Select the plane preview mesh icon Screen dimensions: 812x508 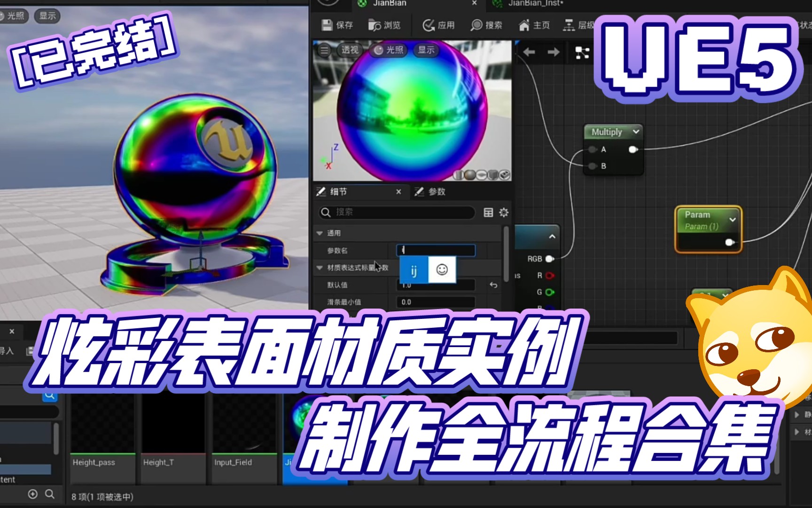[482, 175]
